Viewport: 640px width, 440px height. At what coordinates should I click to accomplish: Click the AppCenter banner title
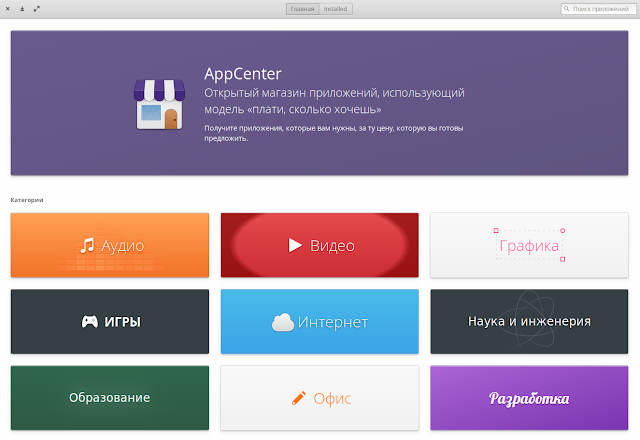(x=243, y=74)
